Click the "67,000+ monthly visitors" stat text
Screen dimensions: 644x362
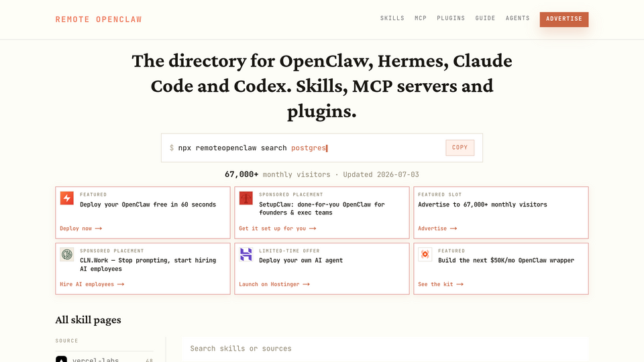click(x=277, y=174)
